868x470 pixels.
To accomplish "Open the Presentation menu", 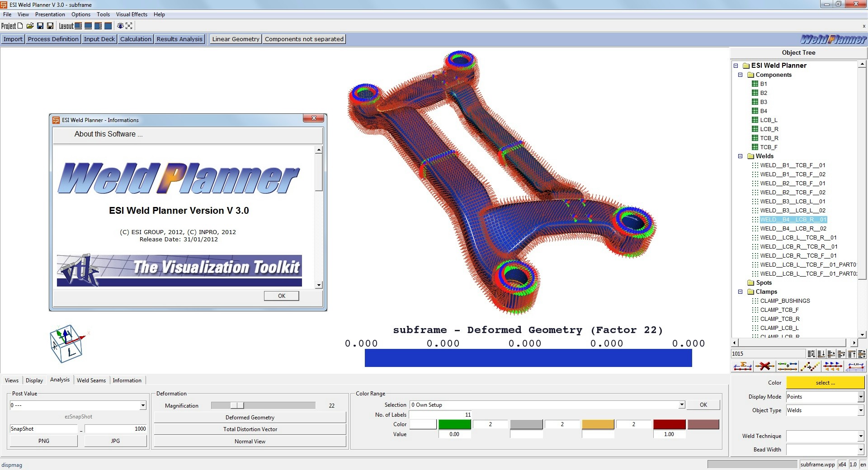I will click(x=50, y=14).
